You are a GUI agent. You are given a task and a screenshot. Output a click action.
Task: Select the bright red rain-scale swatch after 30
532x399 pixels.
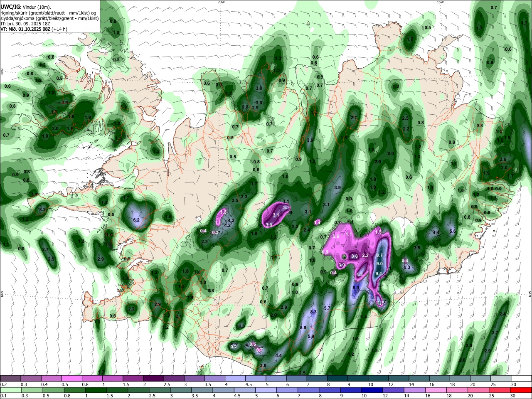pyautogui.click(x=522, y=390)
